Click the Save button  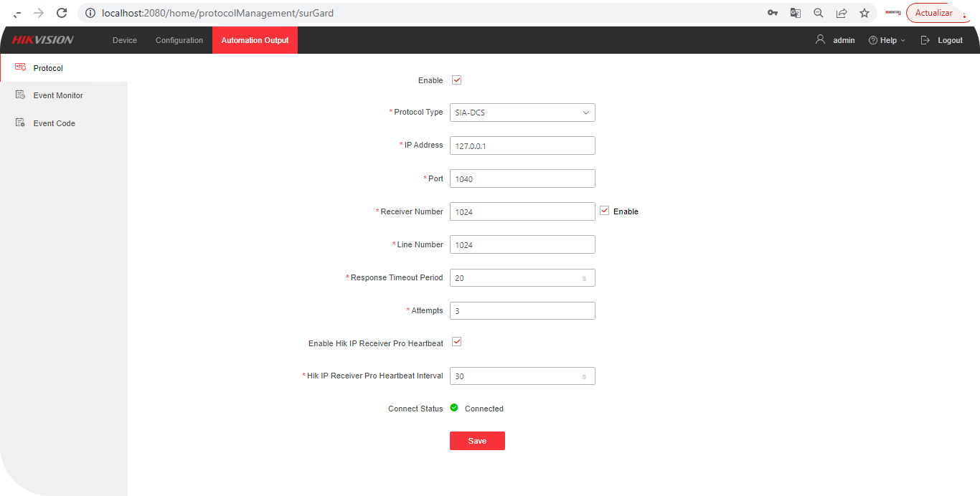[x=477, y=440]
